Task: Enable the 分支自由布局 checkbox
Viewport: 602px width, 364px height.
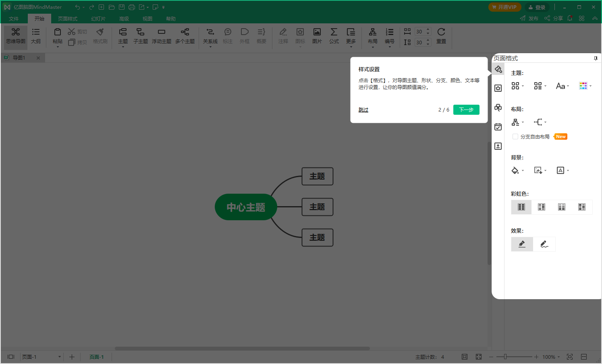Action: tap(515, 136)
